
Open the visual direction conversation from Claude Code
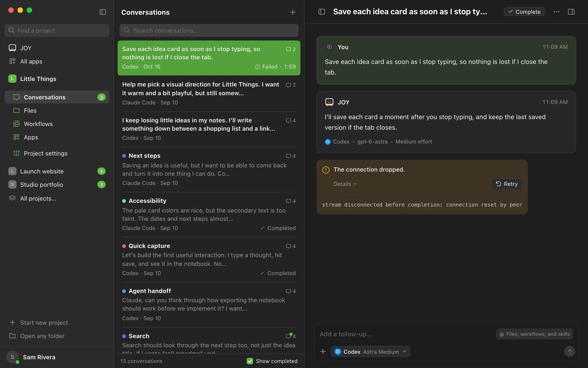(209, 93)
